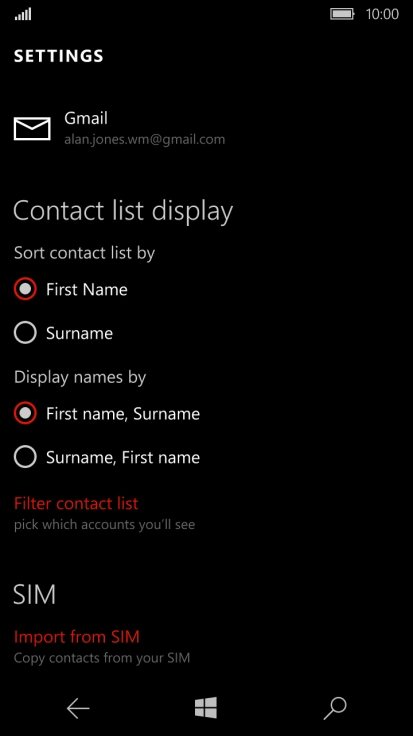Tap the signal strength bars icon
This screenshot has width=413, height=736.
point(23,14)
